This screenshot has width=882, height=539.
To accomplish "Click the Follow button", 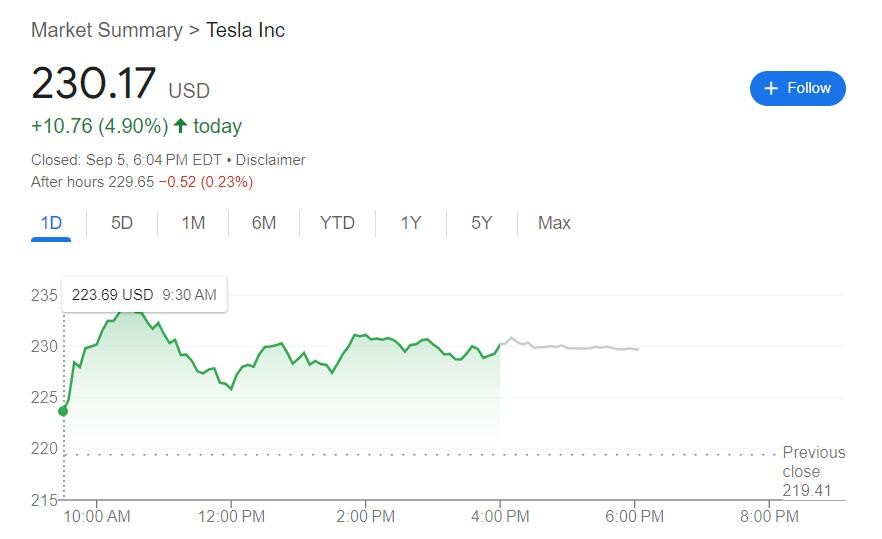I will (x=797, y=88).
